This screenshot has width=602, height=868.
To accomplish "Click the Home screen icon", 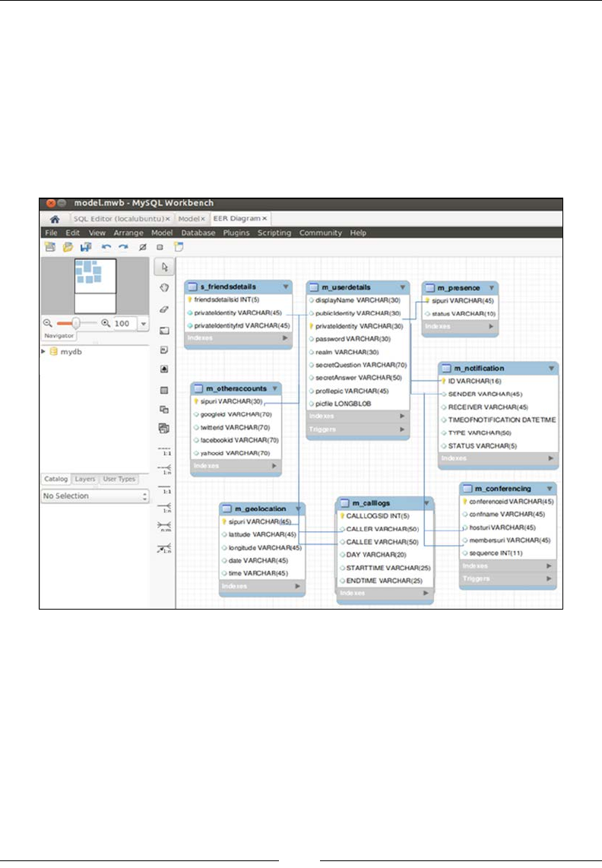I will (55, 219).
